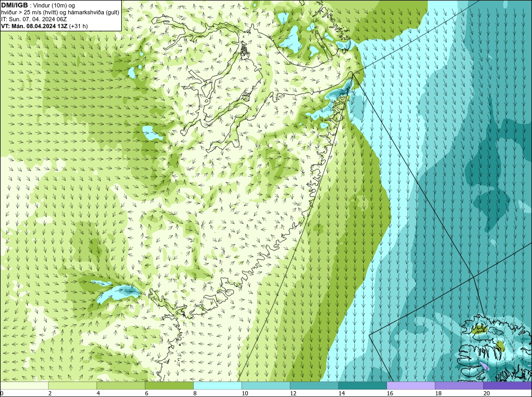The image size is (532, 397).
Task: Click the 4–6 m/s green legend swatch
Action: [x=121, y=386]
